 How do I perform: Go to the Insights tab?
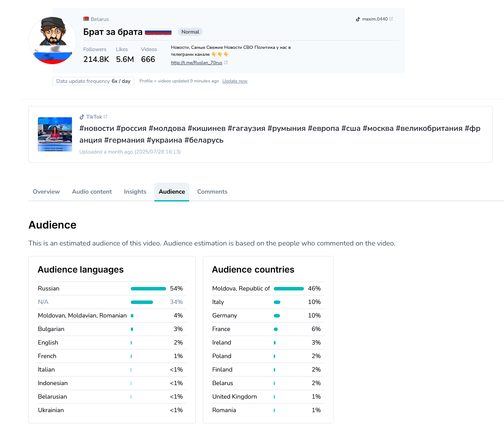click(135, 191)
